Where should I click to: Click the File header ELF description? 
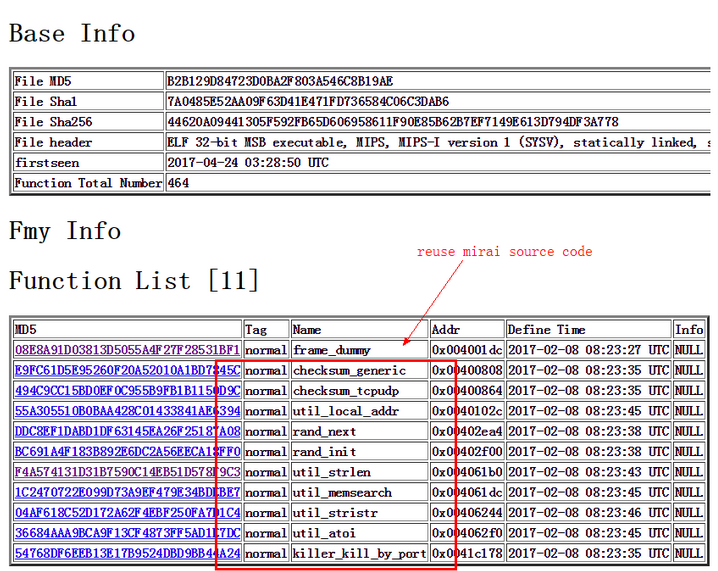coord(438,142)
